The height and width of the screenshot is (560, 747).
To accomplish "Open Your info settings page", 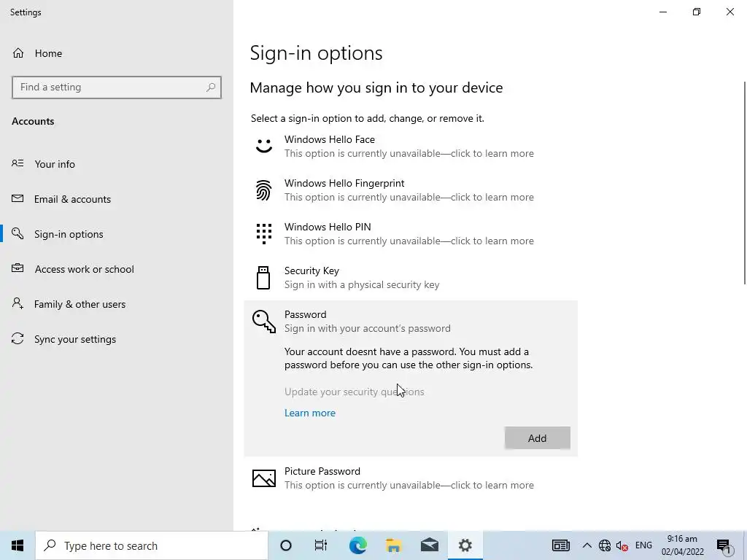I will coord(117,164).
